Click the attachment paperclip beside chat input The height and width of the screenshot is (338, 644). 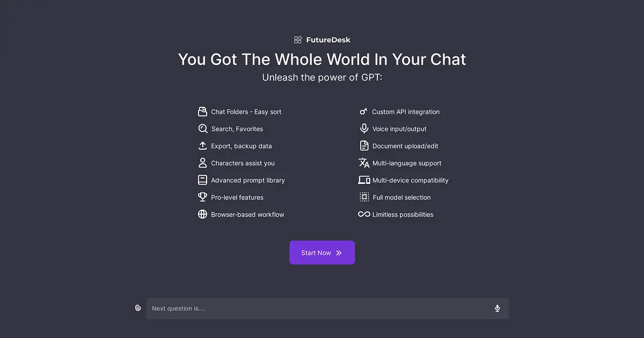coord(138,308)
